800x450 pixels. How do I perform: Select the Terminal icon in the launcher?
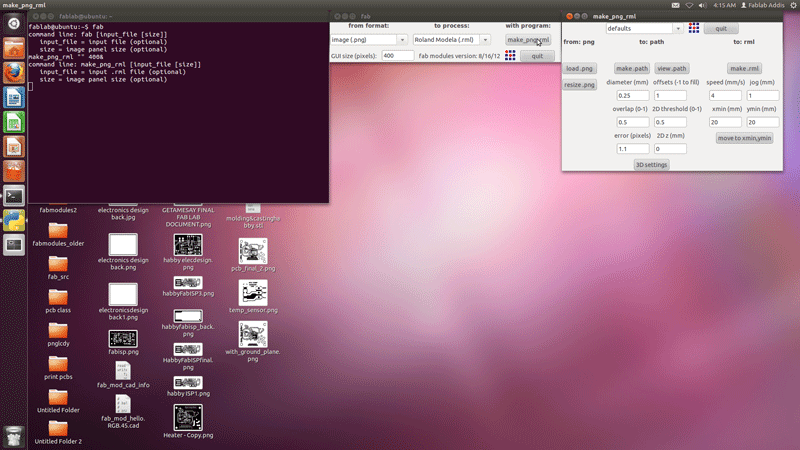14,195
